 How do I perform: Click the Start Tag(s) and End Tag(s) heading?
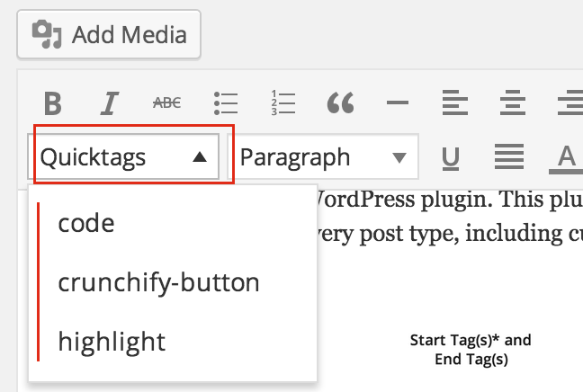[471, 350]
